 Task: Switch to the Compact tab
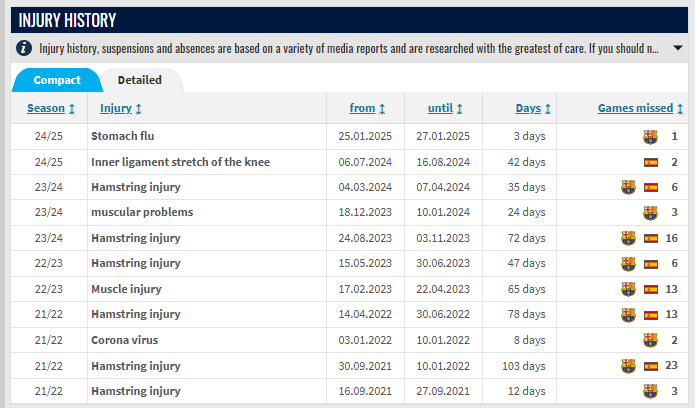(x=57, y=80)
